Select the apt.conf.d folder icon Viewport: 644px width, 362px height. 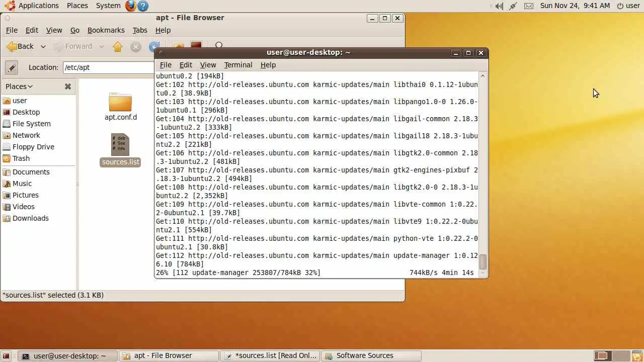[x=120, y=102]
